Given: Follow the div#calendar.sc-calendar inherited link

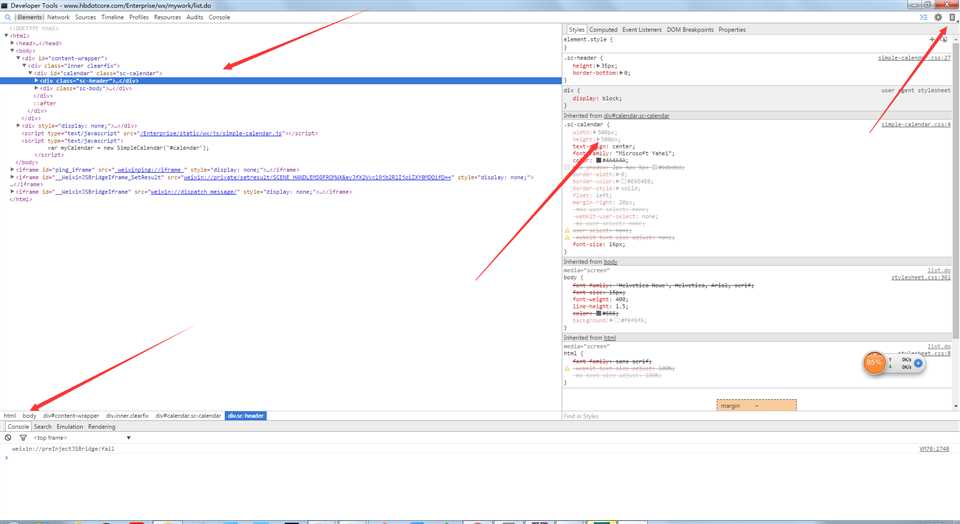Looking at the screenshot, I should (x=636, y=116).
